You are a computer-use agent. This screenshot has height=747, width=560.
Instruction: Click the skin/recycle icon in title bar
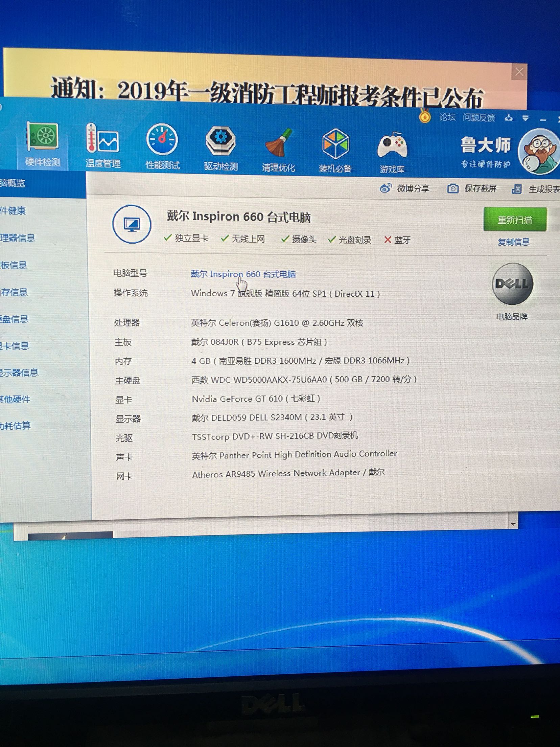(x=509, y=118)
